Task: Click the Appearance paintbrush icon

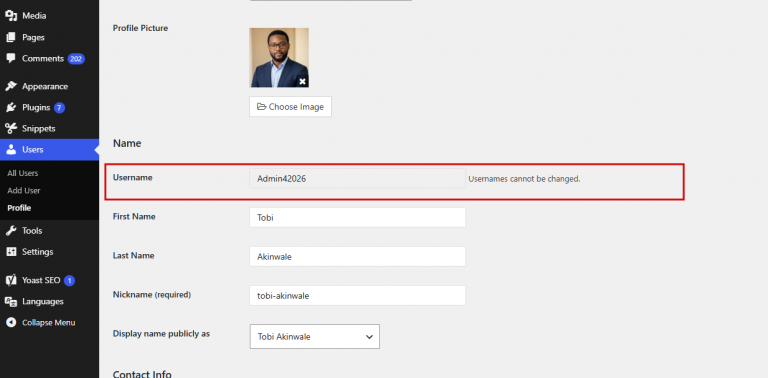Action: click(x=11, y=86)
